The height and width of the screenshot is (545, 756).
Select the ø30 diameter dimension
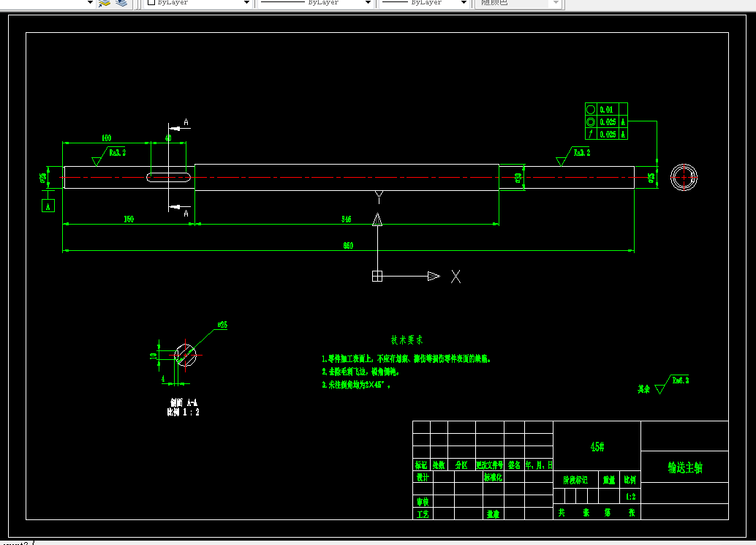point(518,178)
